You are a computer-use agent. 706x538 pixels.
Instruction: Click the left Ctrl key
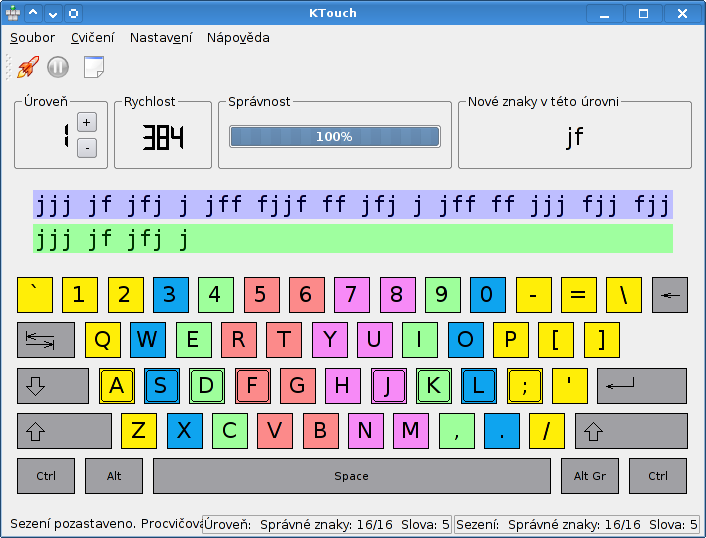tap(46, 476)
